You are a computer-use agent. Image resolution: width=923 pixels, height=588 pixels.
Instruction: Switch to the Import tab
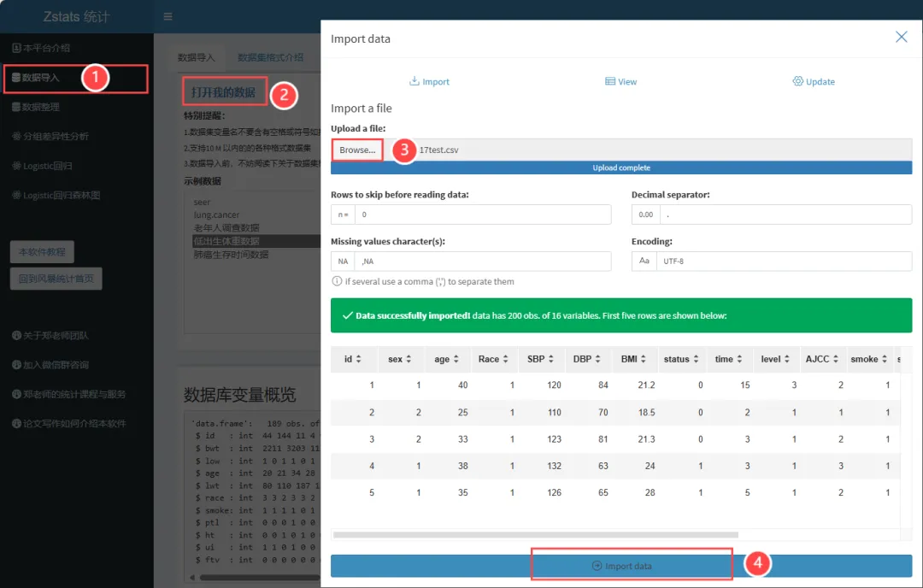[429, 81]
